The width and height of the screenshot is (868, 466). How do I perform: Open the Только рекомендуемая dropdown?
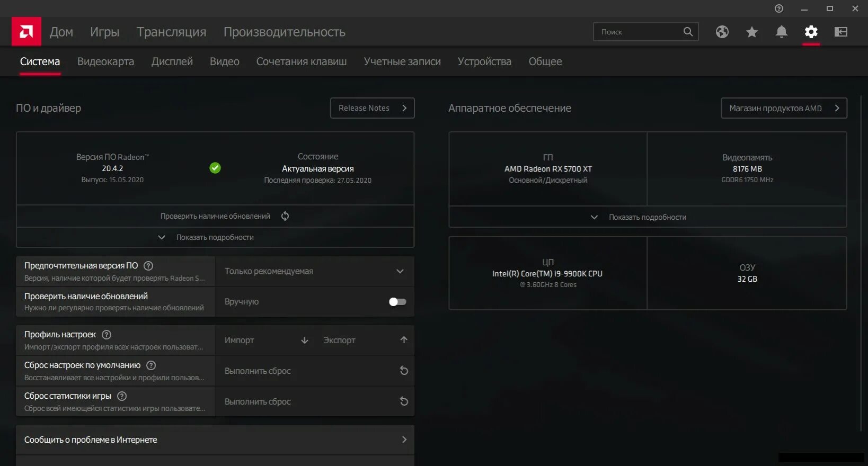click(315, 271)
